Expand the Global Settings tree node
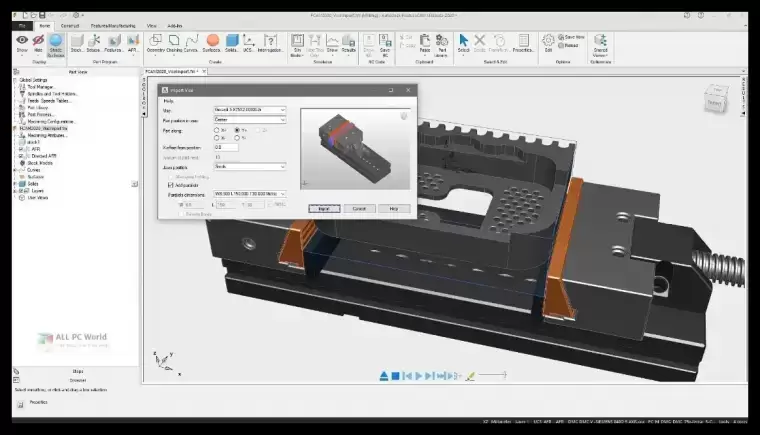 [x=16, y=80]
